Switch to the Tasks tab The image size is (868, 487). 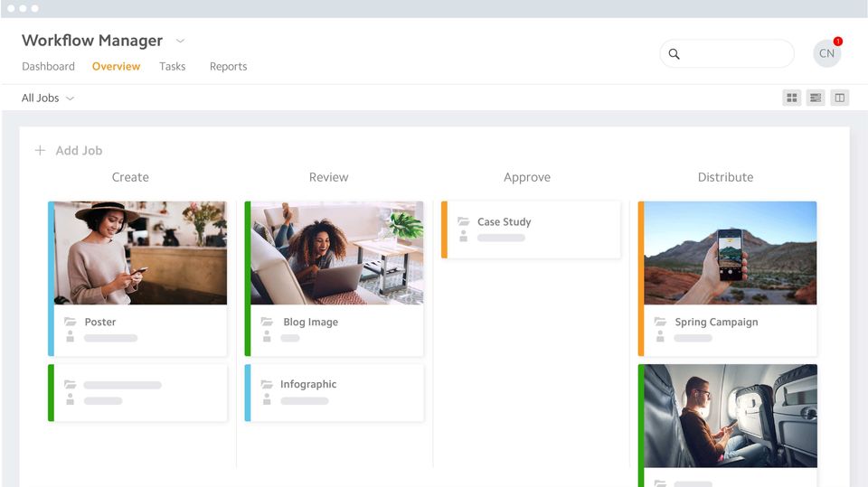click(172, 67)
